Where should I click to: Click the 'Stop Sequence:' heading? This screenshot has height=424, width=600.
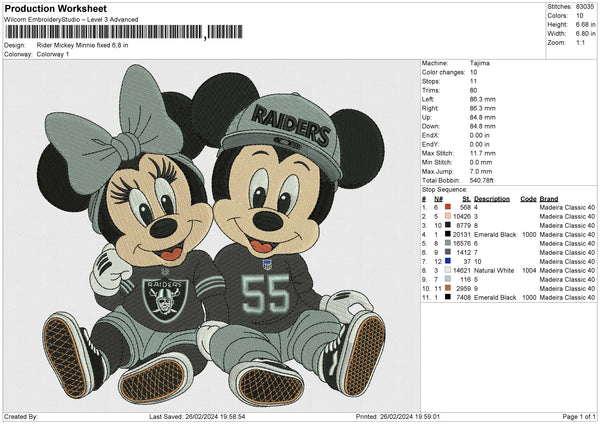click(x=445, y=190)
